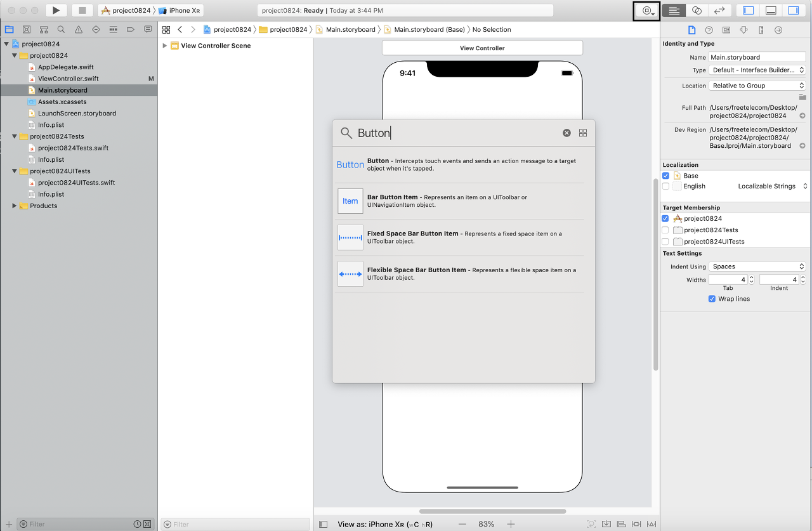Run the project with the Play button
812x531 pixels.
(x=56, y=10)
